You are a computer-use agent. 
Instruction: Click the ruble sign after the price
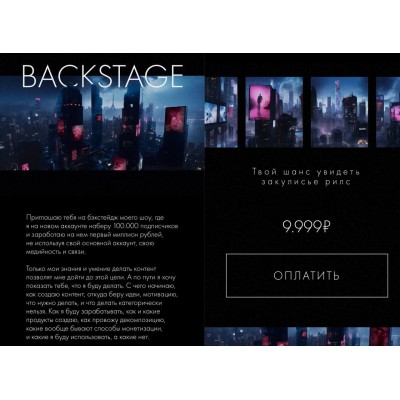coord(326,227)
